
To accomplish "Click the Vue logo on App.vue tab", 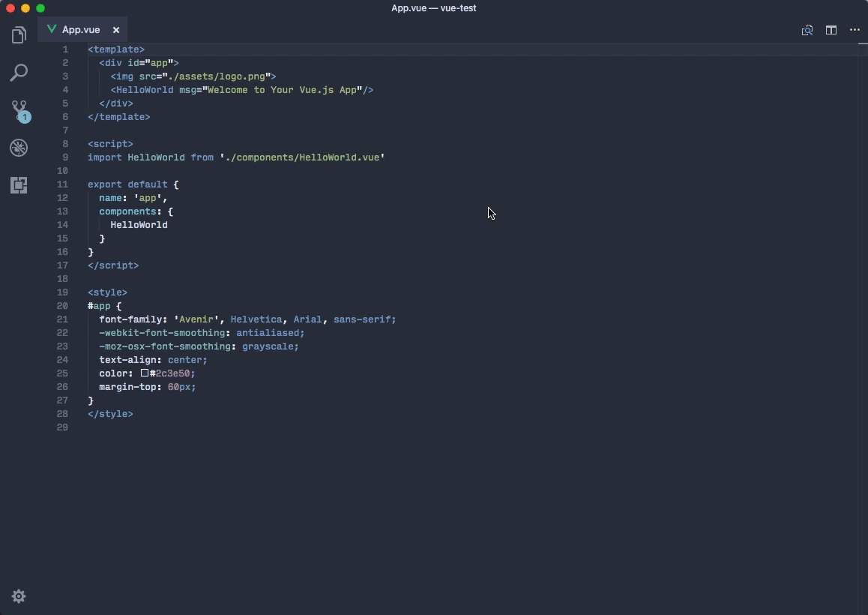I will pyautogui.click(x=52, y=29).
